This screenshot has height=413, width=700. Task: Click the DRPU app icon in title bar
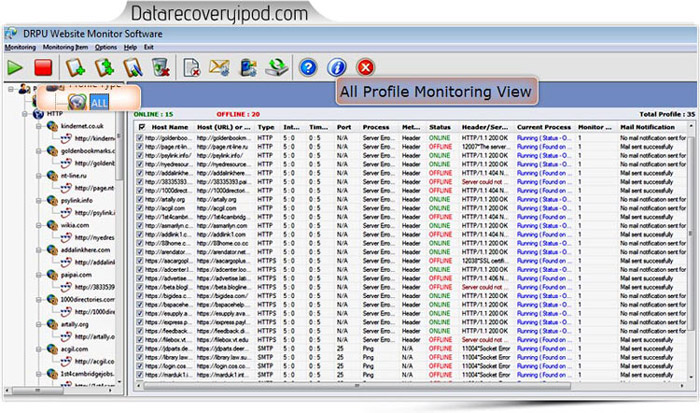pos(11,33)
